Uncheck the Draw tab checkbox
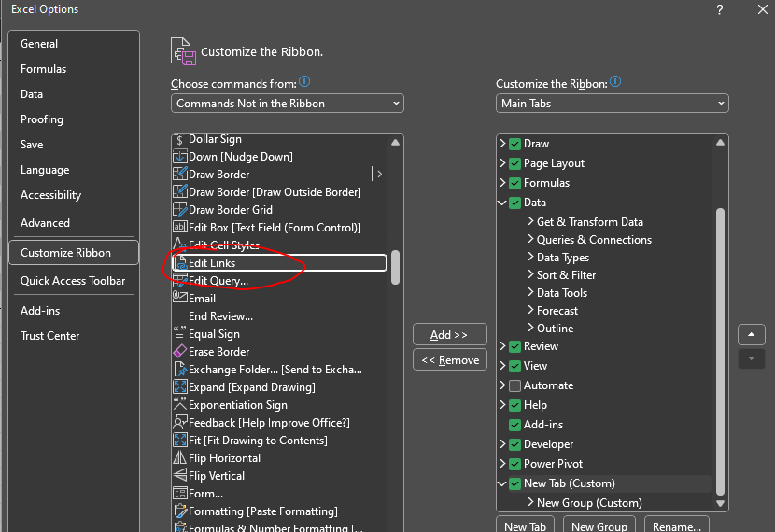775x532 pixels. (514, 144)
